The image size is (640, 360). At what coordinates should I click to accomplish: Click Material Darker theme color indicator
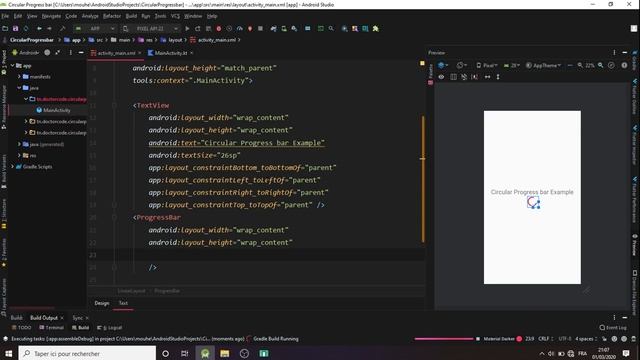[519, 339]
